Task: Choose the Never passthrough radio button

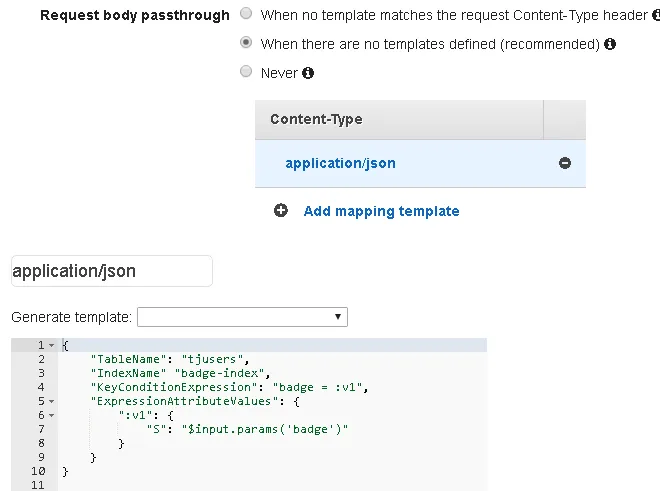Action: 246,72
